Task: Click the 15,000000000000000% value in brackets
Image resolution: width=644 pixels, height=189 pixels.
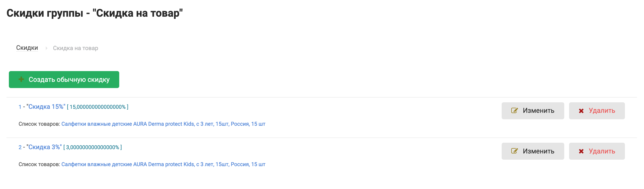Action: (x=97, y=107)
